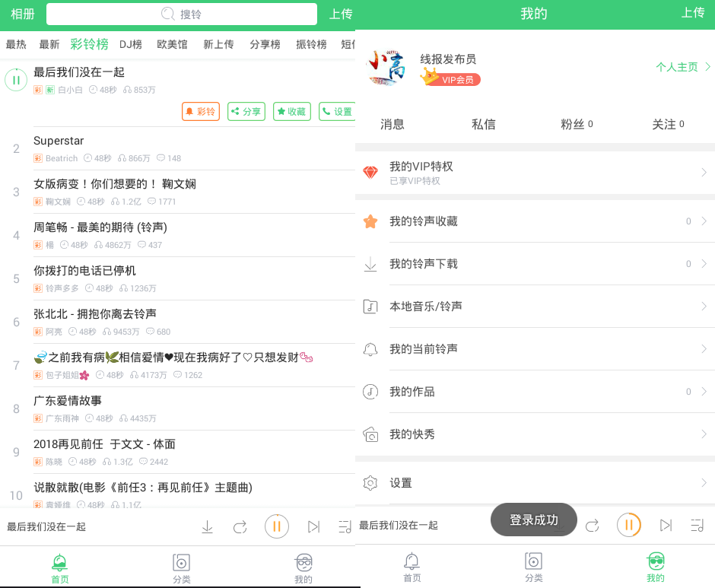
Task: Pause the top song 最后我们没在一起 in the list
Action: point(16,80)
